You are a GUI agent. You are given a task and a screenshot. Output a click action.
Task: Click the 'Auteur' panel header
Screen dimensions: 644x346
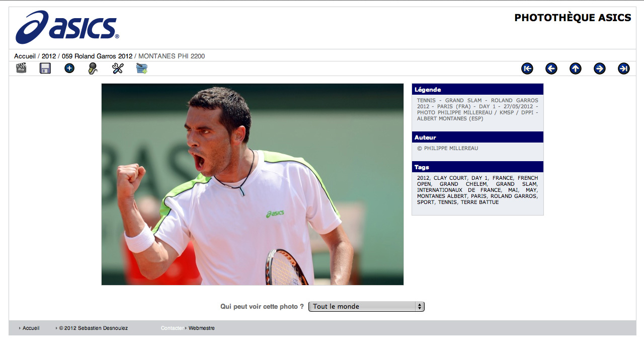click(x=477, y=137)
